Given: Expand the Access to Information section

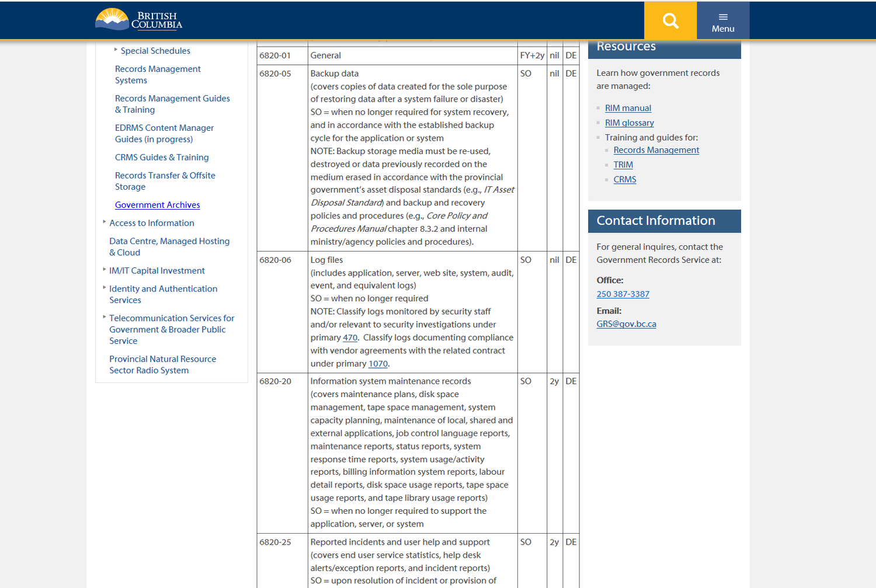Looking at the screenshot, I should (x=151, y=222).
